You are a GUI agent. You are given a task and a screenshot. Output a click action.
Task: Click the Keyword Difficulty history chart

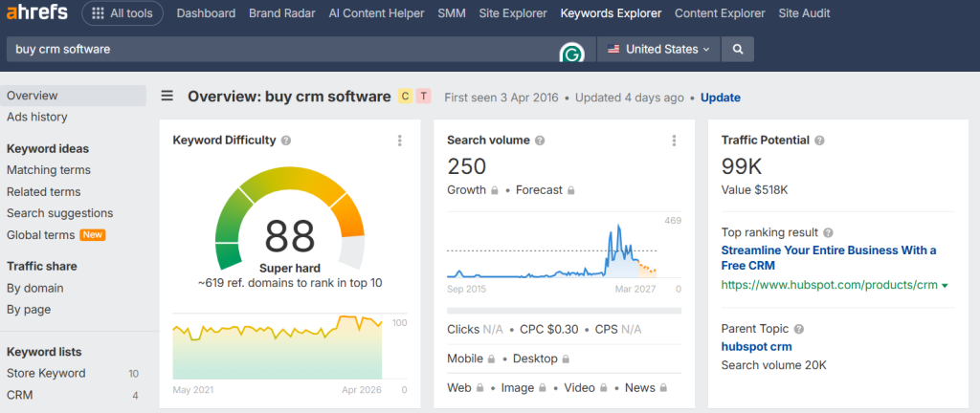click(278, 347)
